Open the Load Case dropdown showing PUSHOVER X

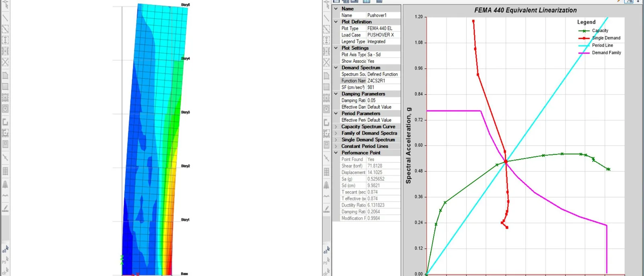(383, 35)
